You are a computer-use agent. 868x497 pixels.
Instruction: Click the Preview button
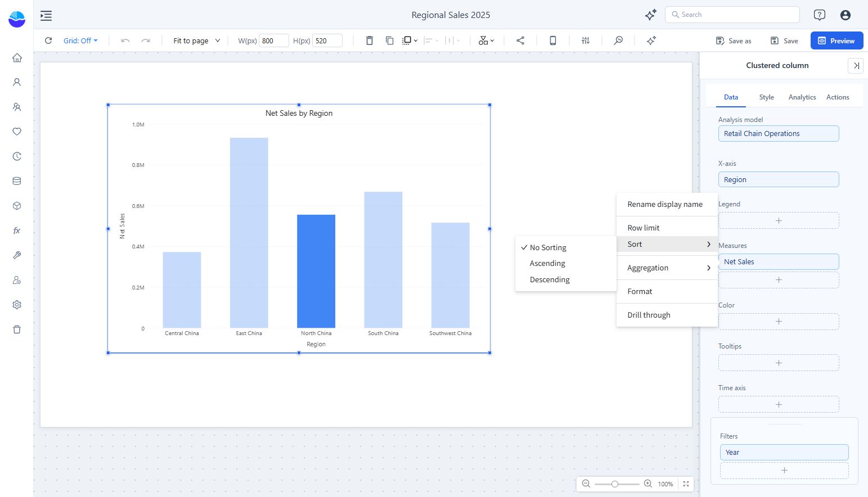[x=836, y=40]
